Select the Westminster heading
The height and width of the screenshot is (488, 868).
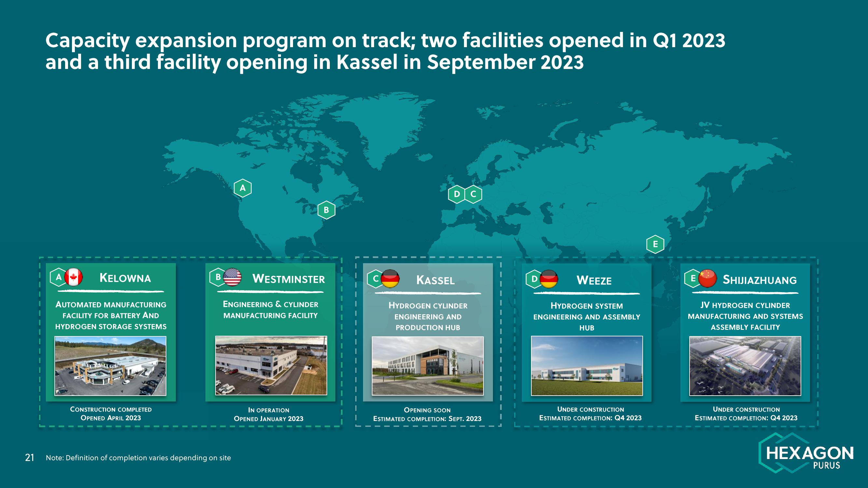coord(289,279)
